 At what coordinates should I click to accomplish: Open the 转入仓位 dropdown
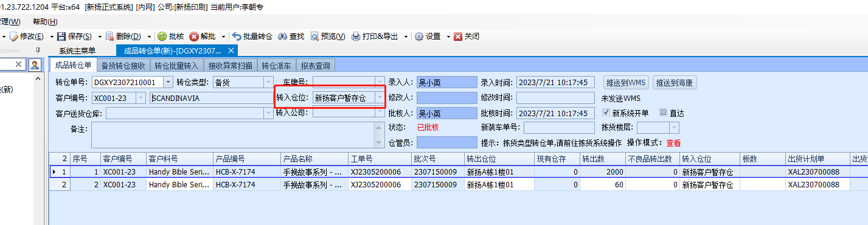(x=380, y=97)
